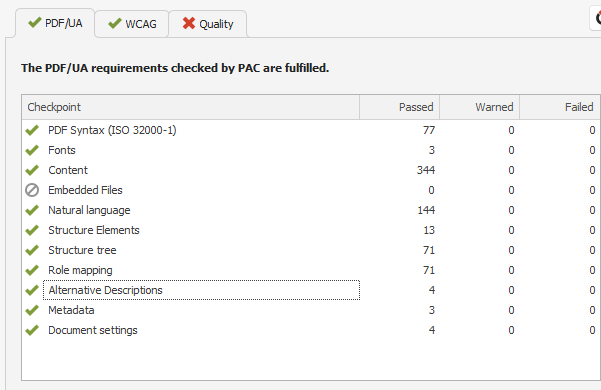
Task: Open the Quality tab
Action: point(208,24)
